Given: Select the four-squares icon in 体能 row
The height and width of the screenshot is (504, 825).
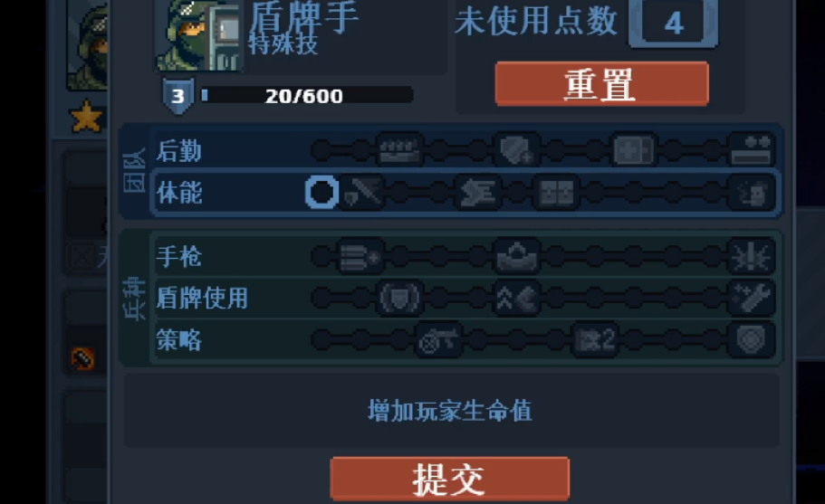Looking at the screenshot, I should pyautogui.click(x=556, y=193).
